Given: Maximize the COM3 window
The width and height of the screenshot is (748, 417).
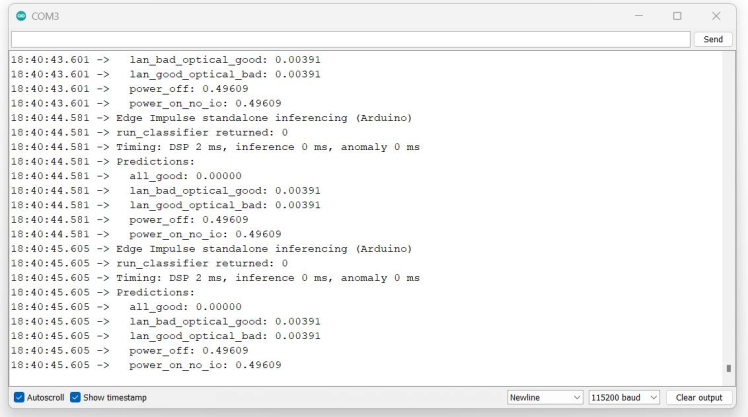Looking at the screenshot, I should [677, 16].
